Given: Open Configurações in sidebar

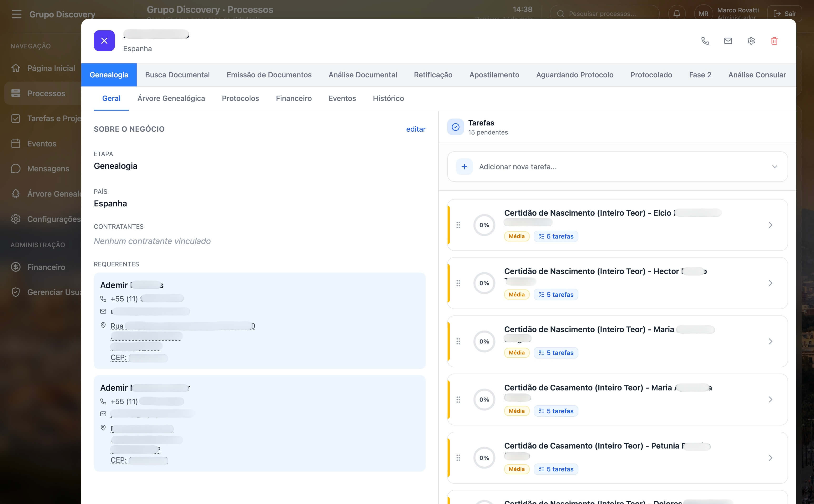Looking at the screenshot, I should 43,219.
